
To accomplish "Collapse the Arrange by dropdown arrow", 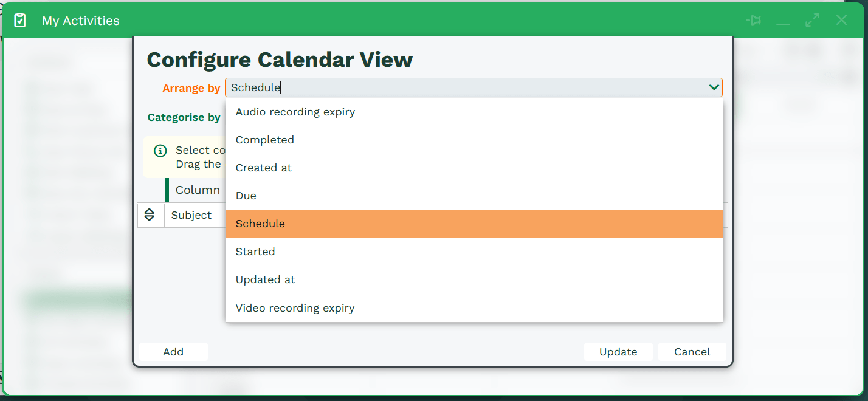I will pyautogui.click(x=714, y=87).
